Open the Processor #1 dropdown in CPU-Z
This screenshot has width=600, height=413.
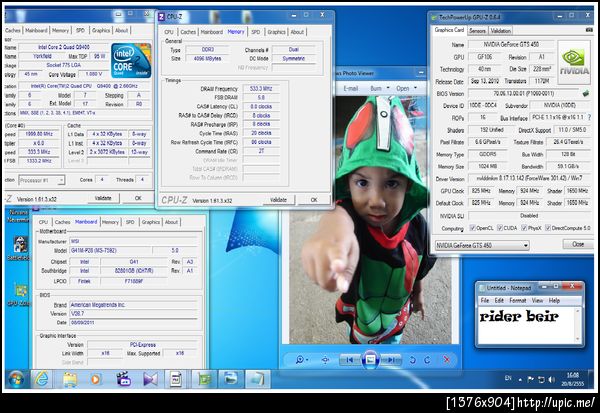[41, 180]
